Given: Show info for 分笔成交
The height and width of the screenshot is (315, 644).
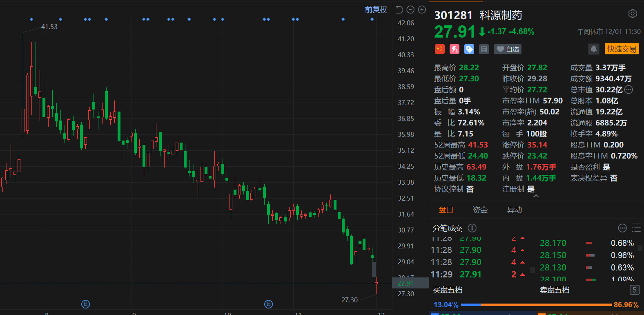Looking at the screenshot, I should 472,228.
